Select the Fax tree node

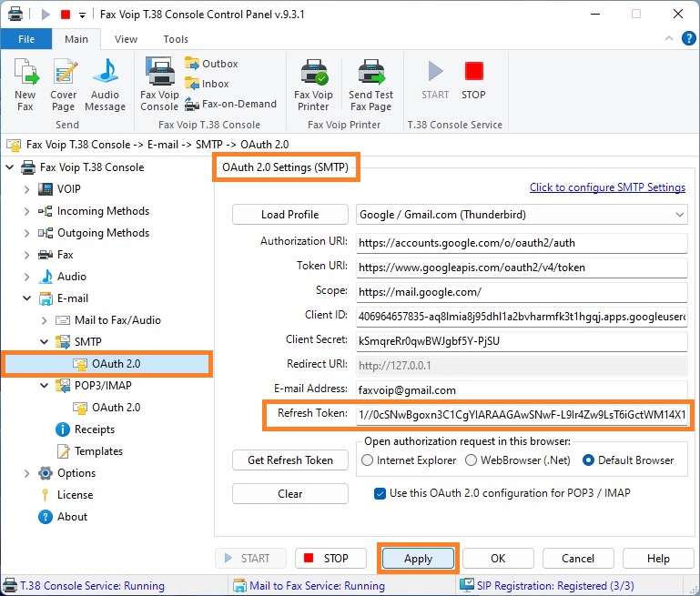point(56,255)
